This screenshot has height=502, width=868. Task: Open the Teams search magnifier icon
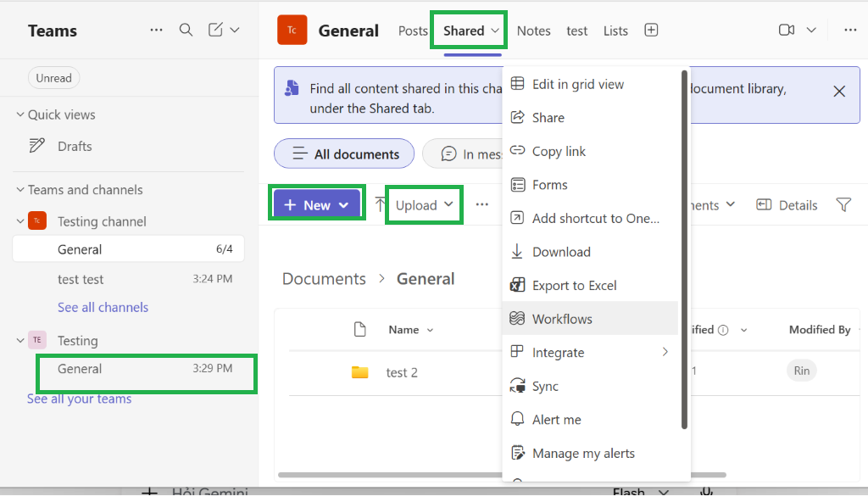[186, 30]
